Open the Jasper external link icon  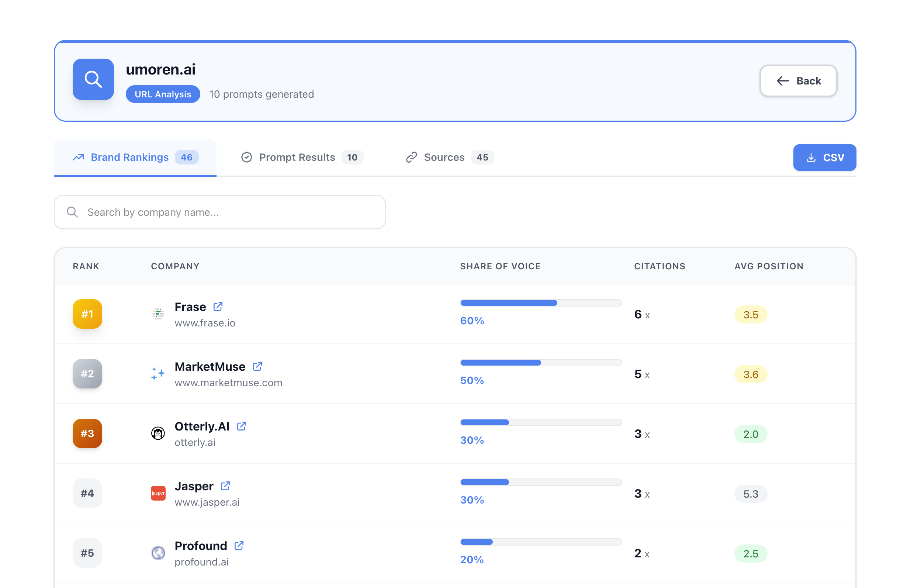click(225, 486)
